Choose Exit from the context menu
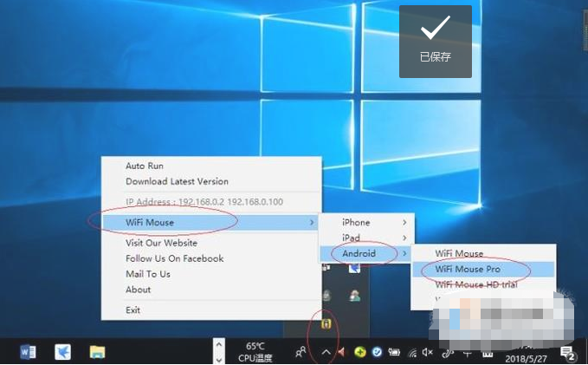 132,310
